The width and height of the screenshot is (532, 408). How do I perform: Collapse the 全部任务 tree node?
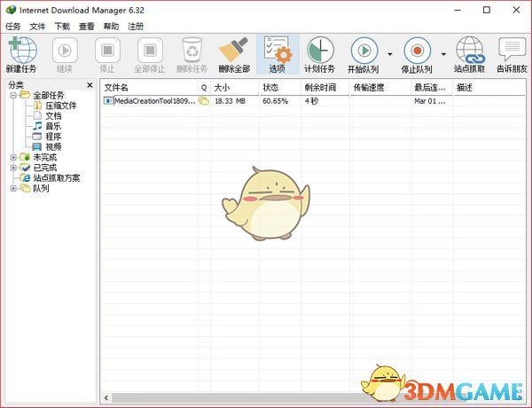coord(13,95)
